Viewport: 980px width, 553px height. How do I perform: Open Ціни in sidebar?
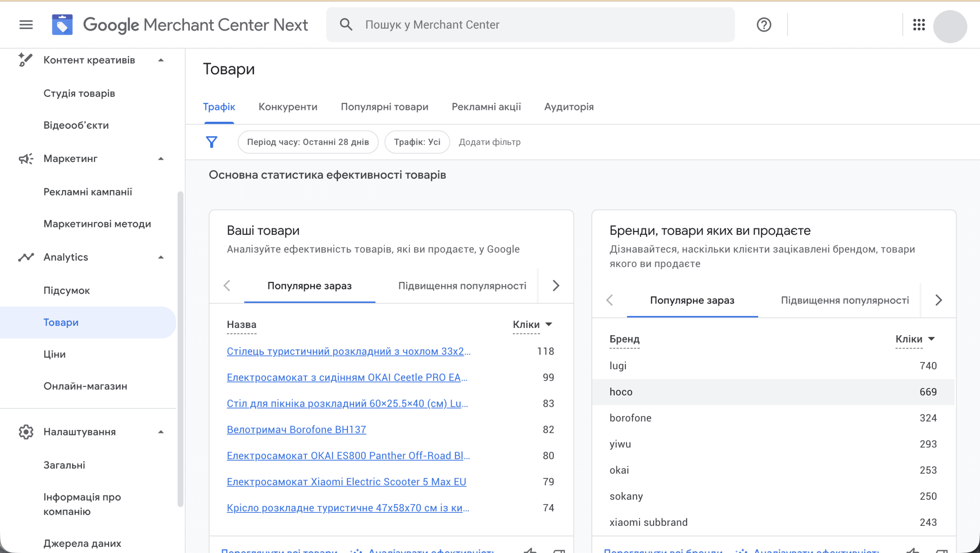coord(54,354)
